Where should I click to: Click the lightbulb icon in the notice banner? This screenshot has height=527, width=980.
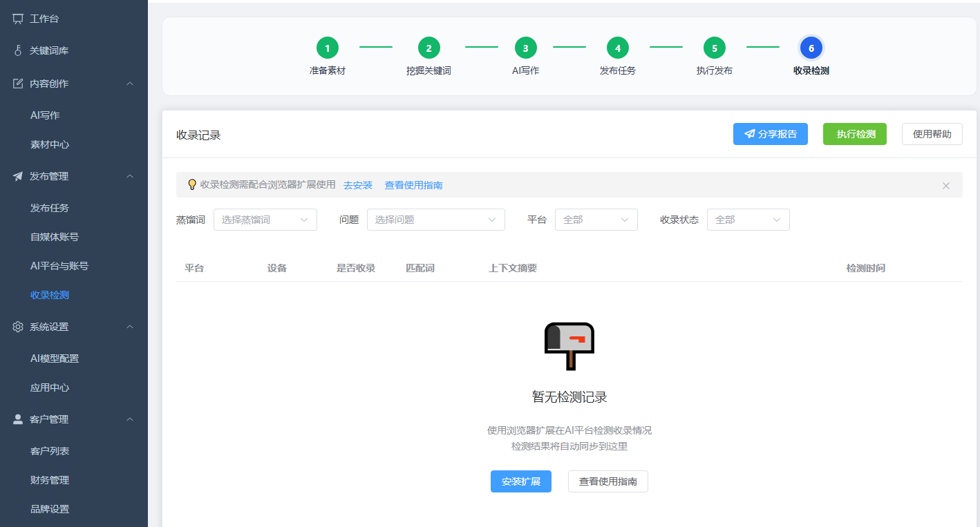(x=192, y=184)
